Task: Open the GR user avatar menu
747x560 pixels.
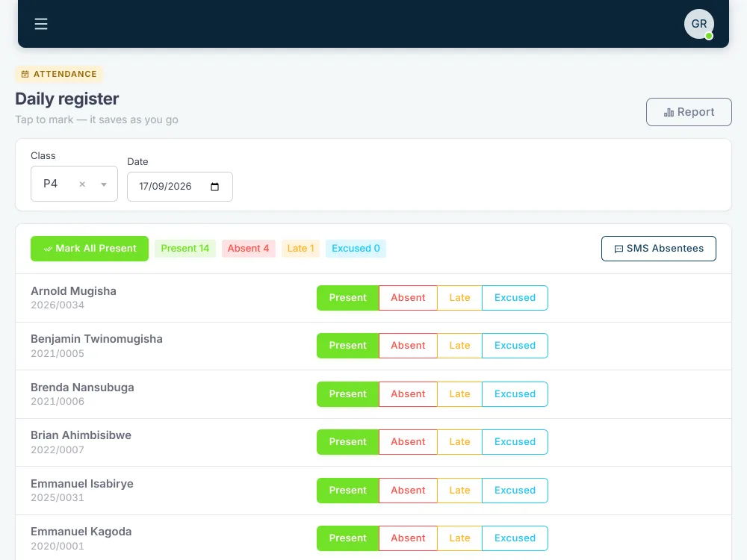Action: pyautogui.click(x=699, y=24)
